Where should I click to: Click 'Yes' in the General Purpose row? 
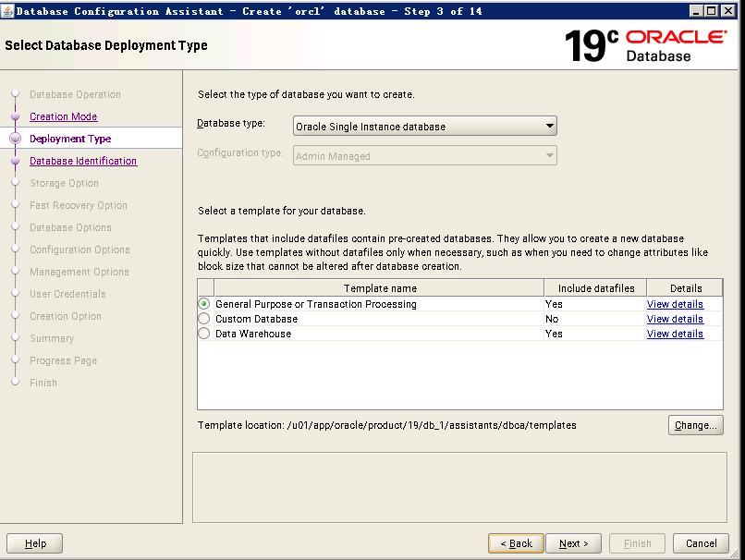click(554, 304)
